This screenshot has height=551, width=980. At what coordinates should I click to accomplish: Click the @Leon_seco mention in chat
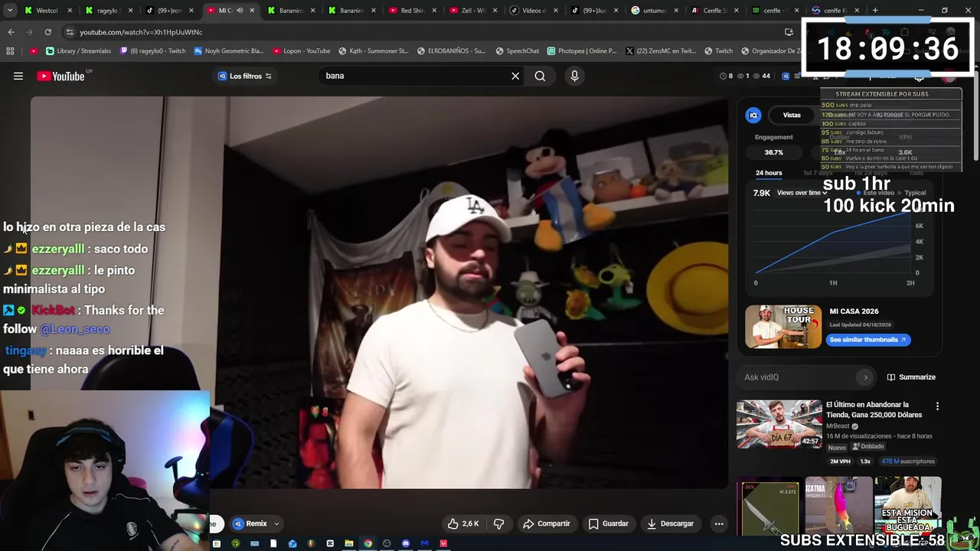75,329
